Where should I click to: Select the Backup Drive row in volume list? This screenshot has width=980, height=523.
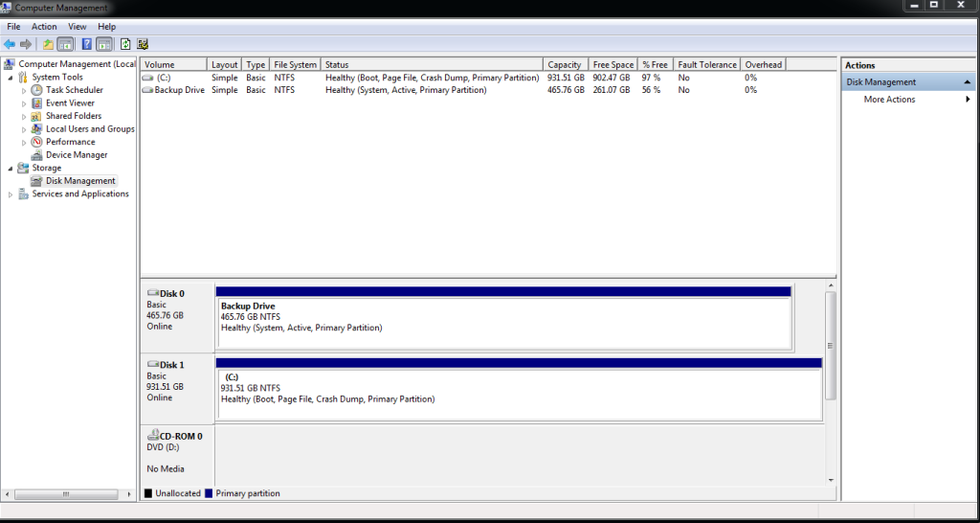click(179, 90)
